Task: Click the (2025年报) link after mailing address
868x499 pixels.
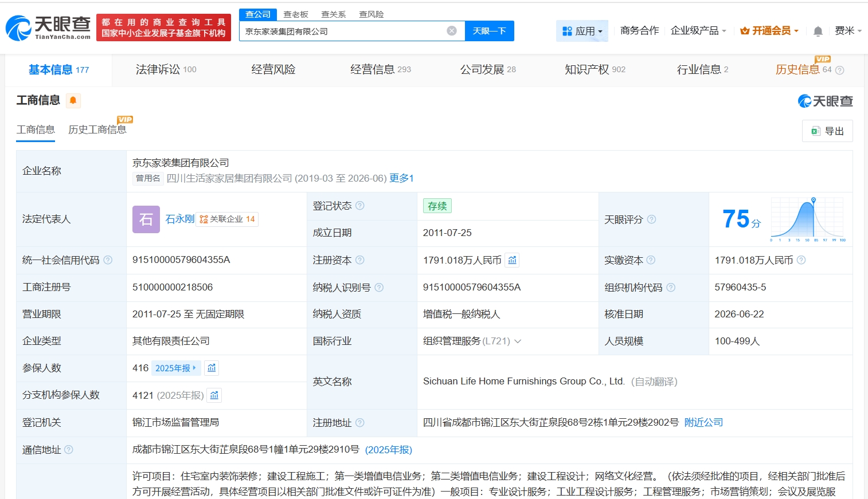Action: coord(389,450)
